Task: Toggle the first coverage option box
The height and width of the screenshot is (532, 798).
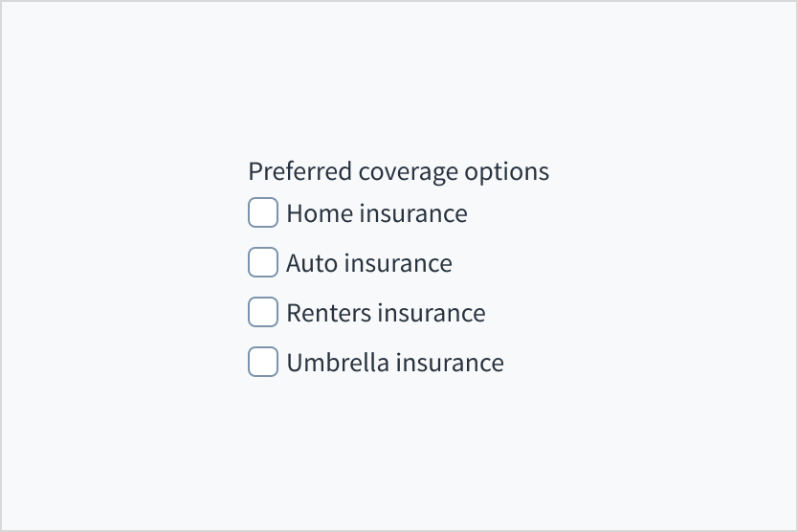Action: click(263, 212)
